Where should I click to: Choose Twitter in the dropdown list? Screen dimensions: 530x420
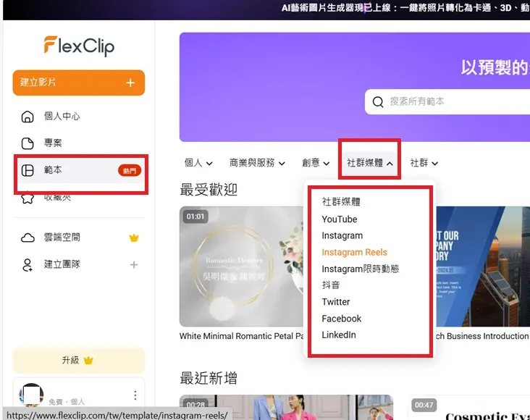tap(336, 302)
